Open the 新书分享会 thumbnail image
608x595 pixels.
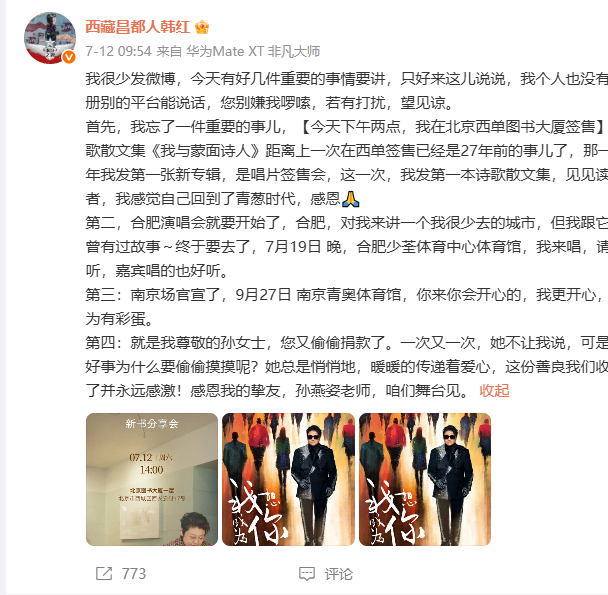point(152,479)
